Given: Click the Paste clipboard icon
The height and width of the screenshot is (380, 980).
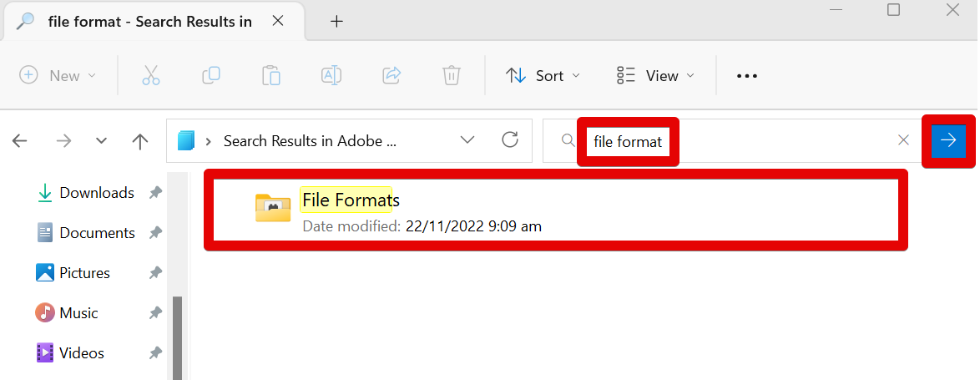Looking at the screenshot, I should click(271, 75).
